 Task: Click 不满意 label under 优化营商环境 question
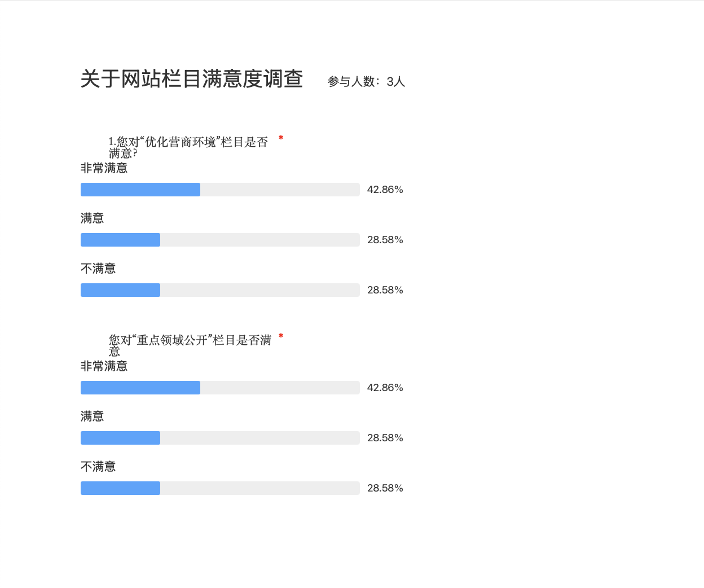click(98, 269)
